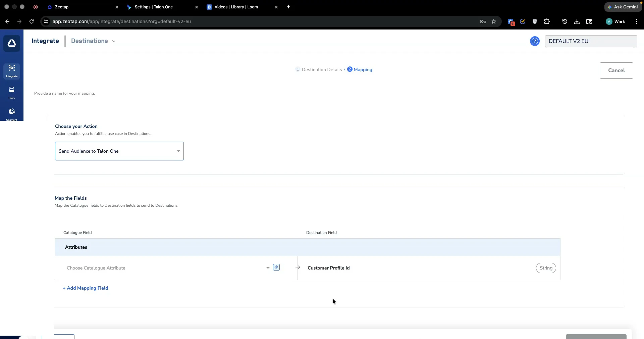The width and height of the screenshot is (644, 339).
Task: Click the password key icon in address bar
Action: (x=483, y=21)
